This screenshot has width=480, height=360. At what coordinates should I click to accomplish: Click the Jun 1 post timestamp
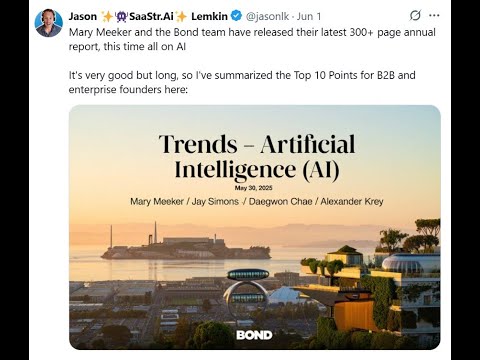[x=309, y=16]
